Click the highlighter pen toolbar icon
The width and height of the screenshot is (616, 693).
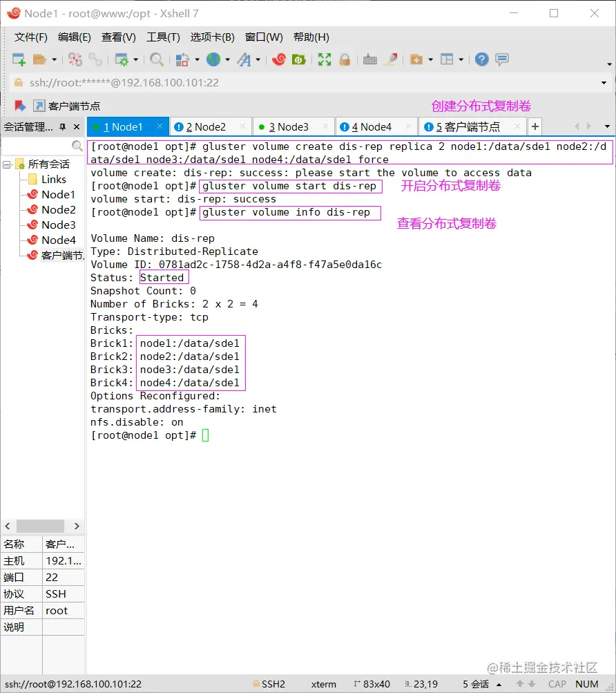[391, 59]
